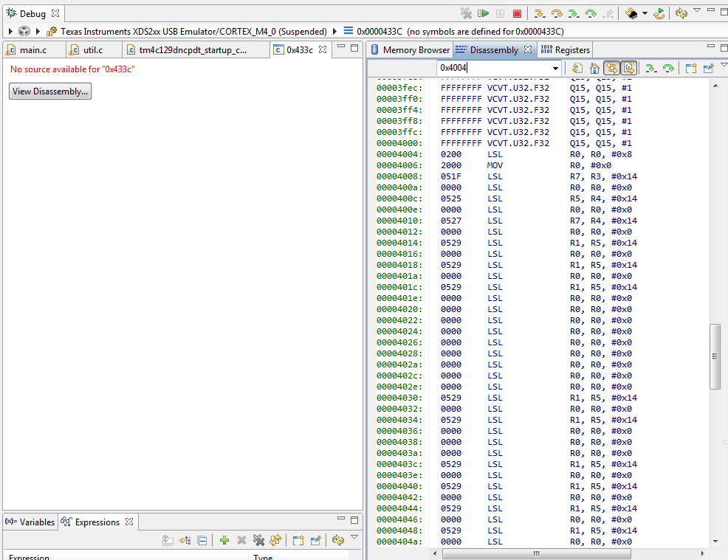This screenshot has width=728, height=560.
Task: Click the yellow Step Into arrow
Action: (539, 13)
